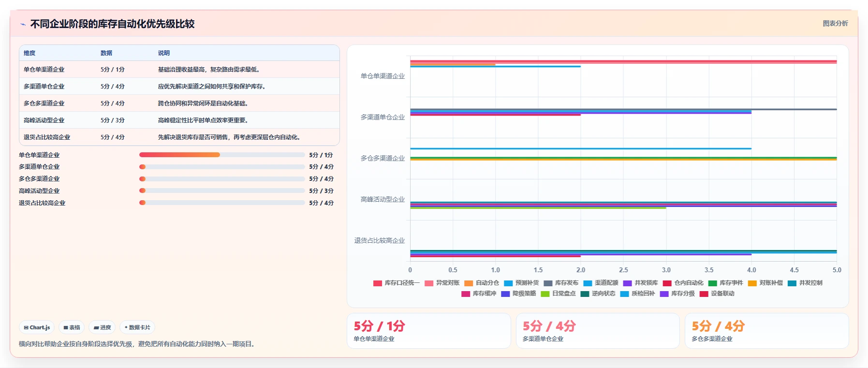Viewport: 868px width, 368px height.
Task: Select the 多仓多渠道企业 table row name
Action: click(44, 103)
